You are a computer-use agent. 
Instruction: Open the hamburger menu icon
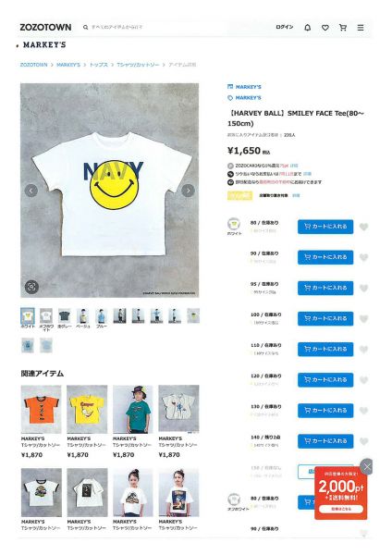(361, 27)
